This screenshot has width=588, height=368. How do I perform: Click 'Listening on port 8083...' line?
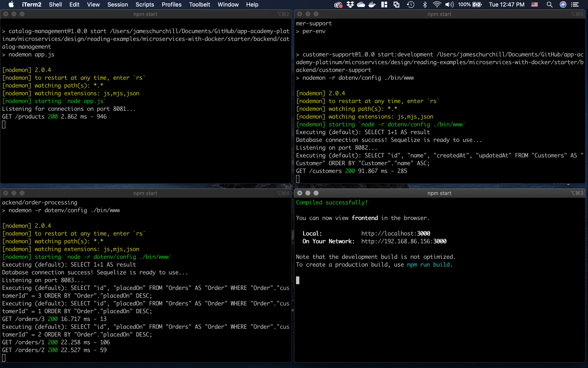coord(43,280)
